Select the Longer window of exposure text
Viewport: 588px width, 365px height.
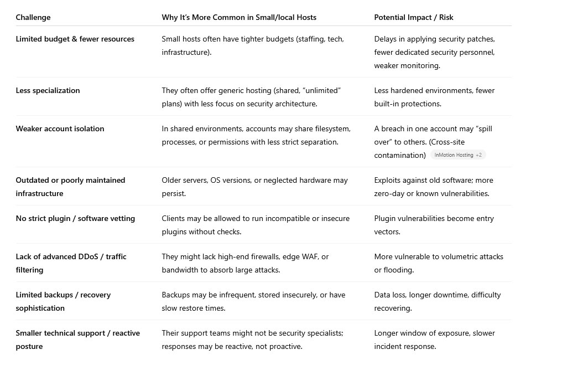click(x=434, y=340)
